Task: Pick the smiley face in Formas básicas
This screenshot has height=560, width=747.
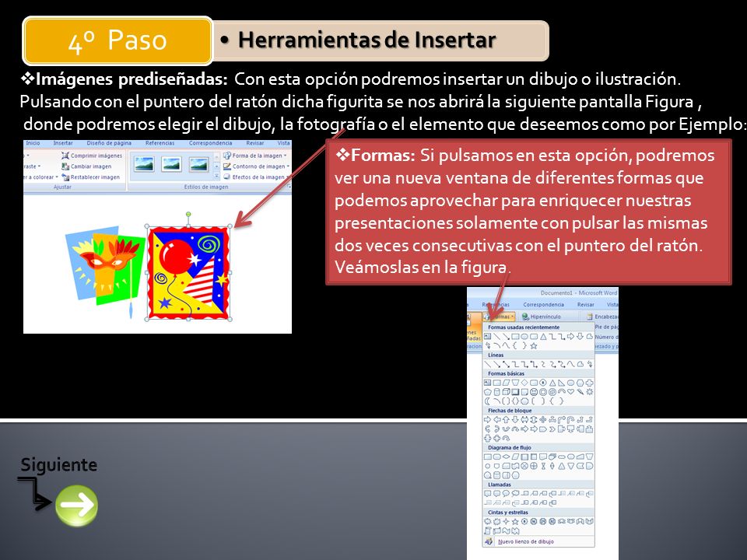Action: [534, 392]
